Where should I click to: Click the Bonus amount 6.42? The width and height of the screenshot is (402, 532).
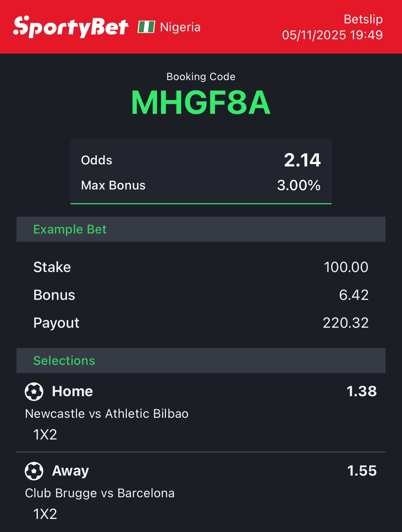pyautogui.click(x=354, y=295)
